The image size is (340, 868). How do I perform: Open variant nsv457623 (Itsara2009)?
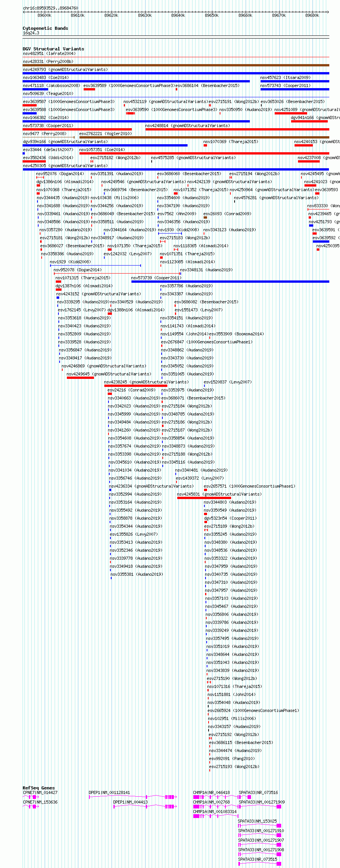285,77
